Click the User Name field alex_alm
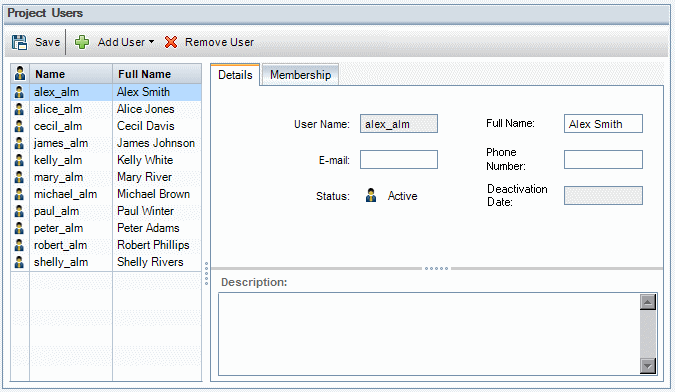675x392 pixels. point(399,123)
